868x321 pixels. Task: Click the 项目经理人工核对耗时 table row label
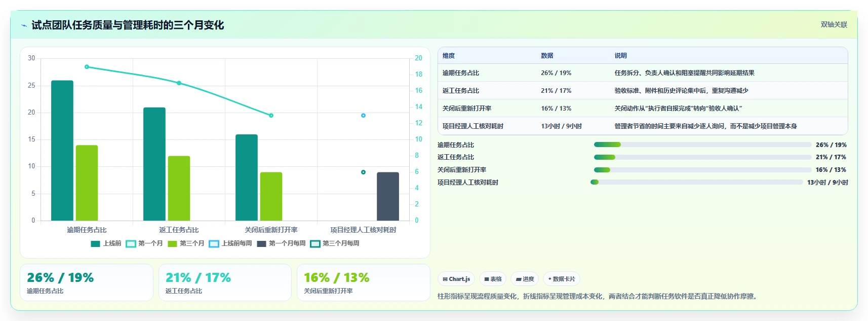[473, 126]
